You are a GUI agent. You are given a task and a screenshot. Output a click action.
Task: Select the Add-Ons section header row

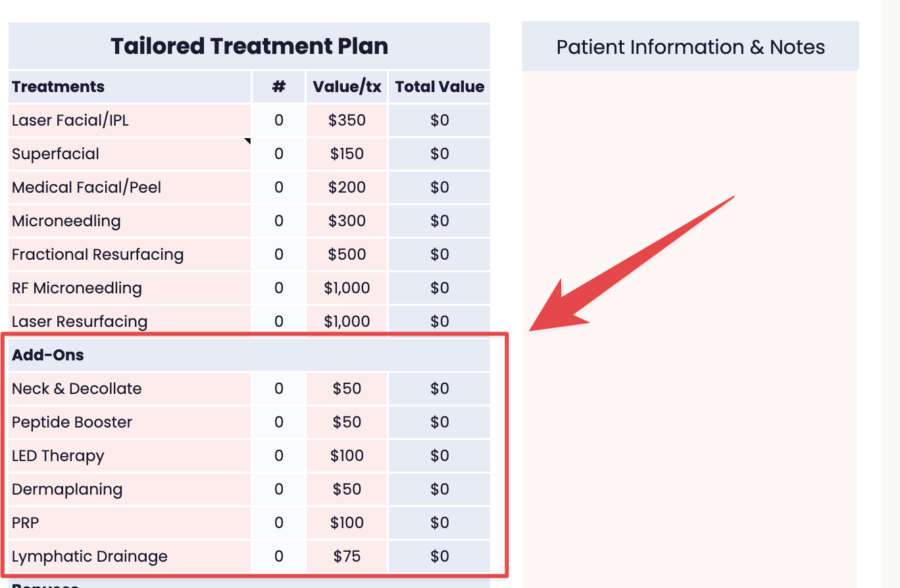coord(249,355)
